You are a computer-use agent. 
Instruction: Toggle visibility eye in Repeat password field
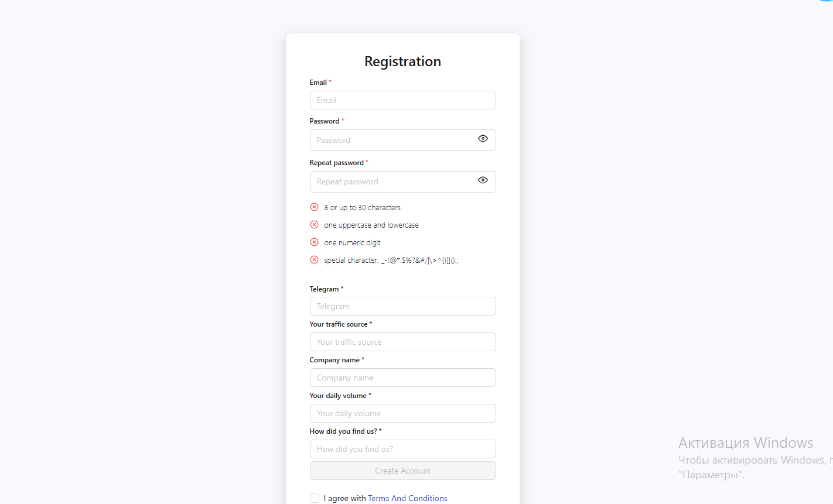click(x=483, y=180)
